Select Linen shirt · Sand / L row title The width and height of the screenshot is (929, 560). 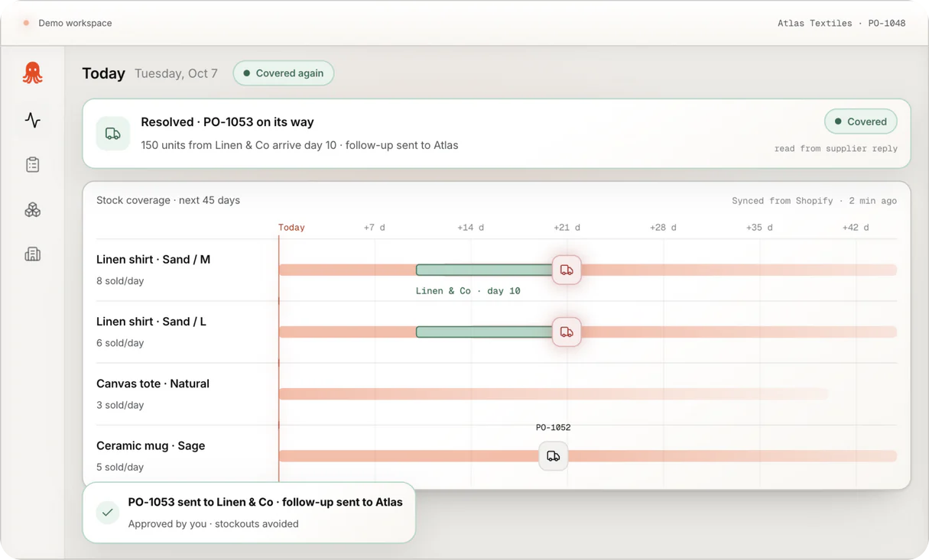151,322
